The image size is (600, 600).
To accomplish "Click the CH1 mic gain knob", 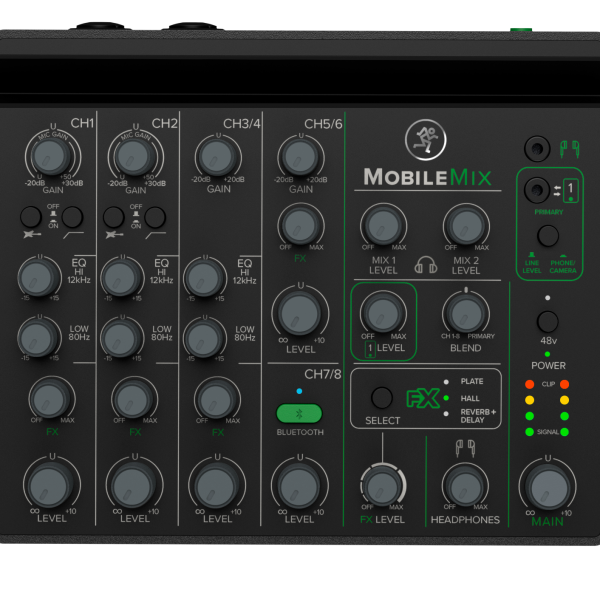I will tap(51, 157).
